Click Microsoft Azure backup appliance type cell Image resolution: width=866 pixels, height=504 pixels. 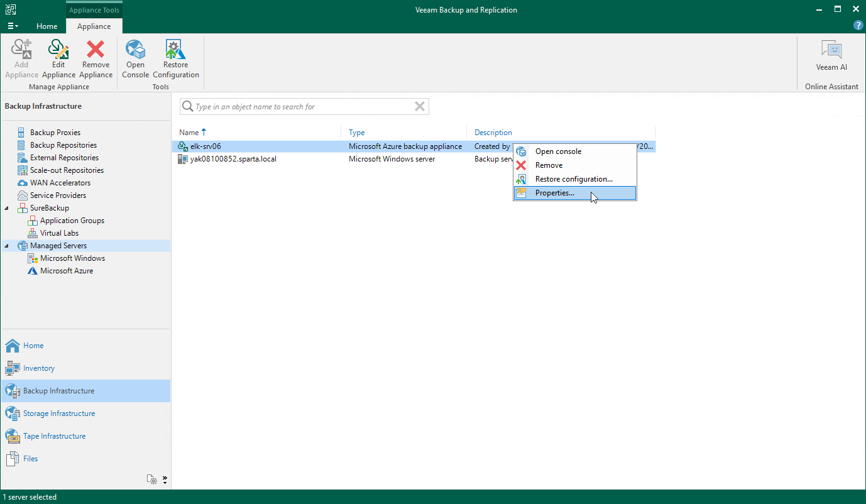405,146
